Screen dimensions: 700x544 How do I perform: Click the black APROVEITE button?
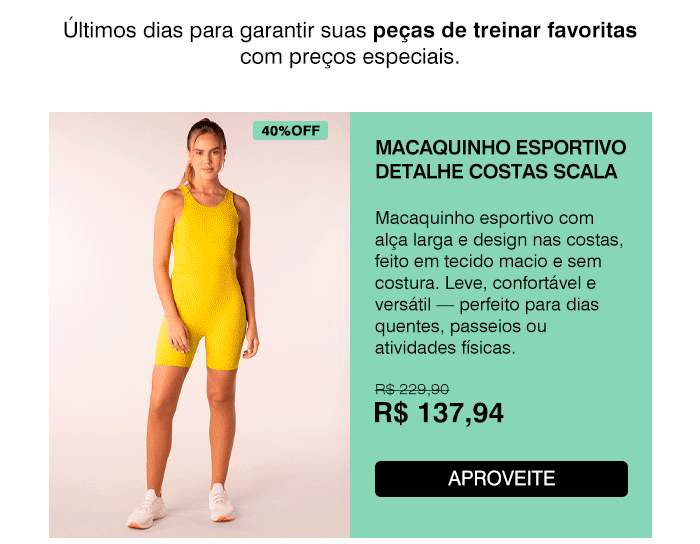501,479
